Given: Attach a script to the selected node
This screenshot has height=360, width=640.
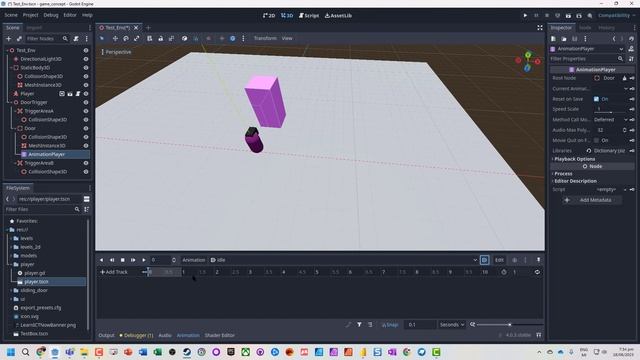Looking at the screenshot, I should pos(76,39).
